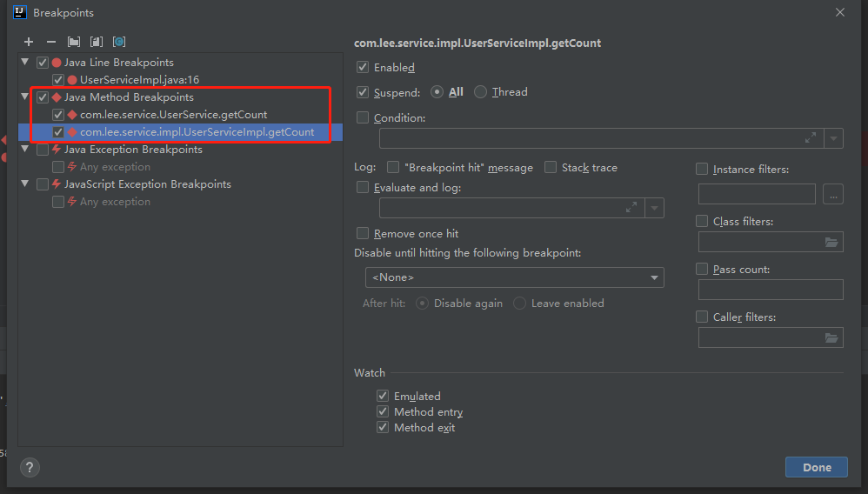Click the minus icon to remove breakpoint
This screenshot has height=494, width=868.
50,42
